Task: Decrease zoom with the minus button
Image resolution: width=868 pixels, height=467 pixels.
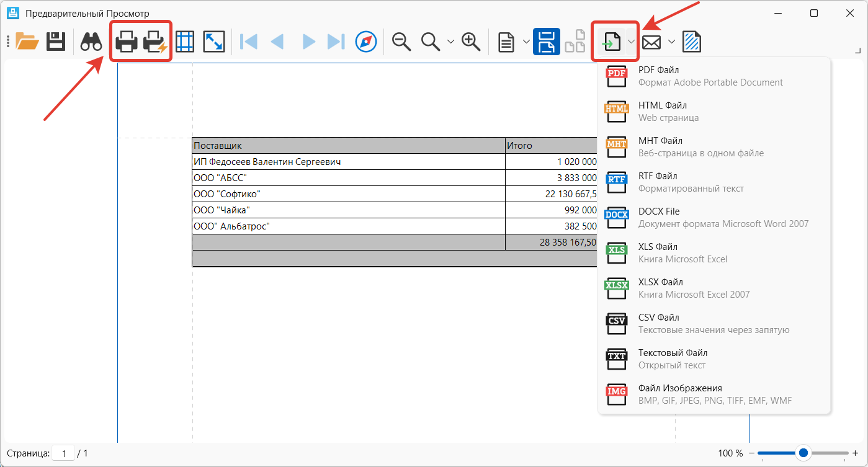Action: [x=751, y=453]
